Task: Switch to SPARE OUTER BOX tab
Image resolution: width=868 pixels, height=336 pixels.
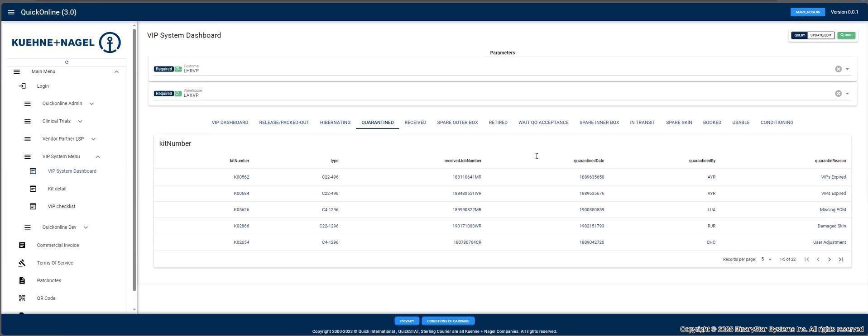Action: [457, 123]
